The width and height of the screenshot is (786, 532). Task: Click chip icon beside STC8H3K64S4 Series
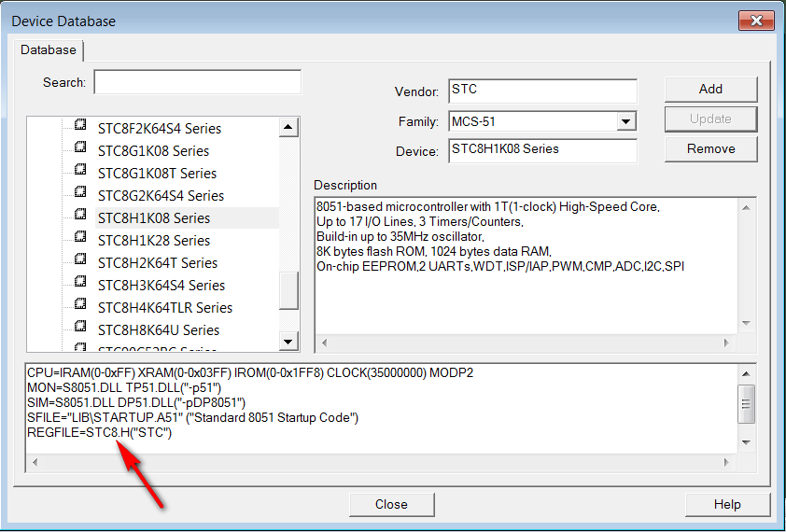[80, 281]
